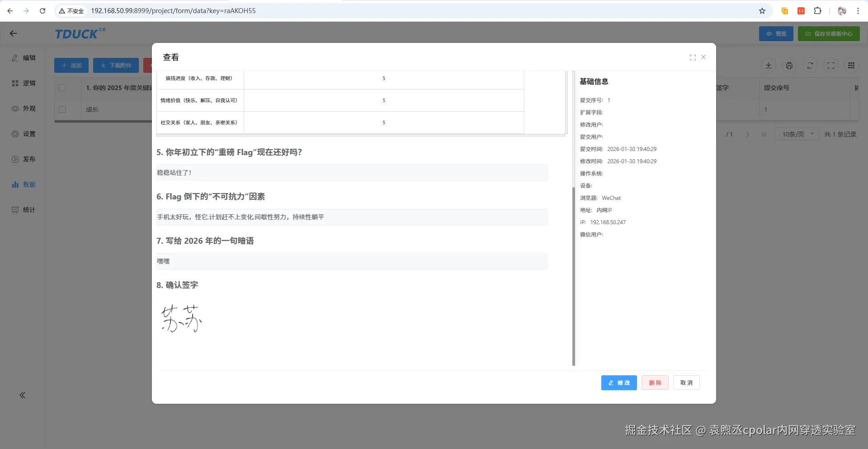Click the 预览 preview button

tap(776, 34)
